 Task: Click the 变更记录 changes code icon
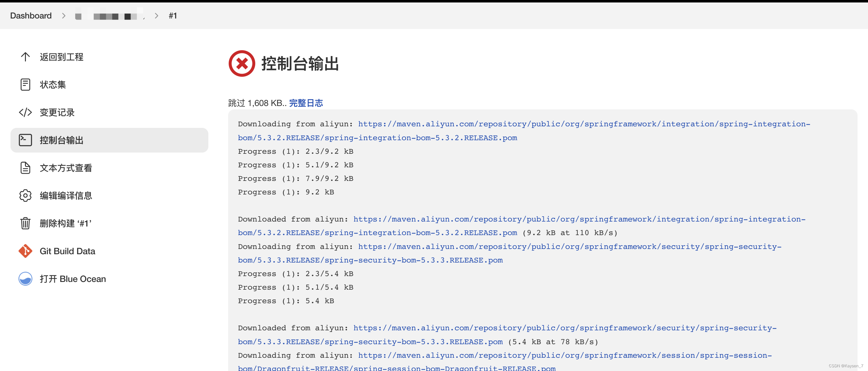point(25,112)
